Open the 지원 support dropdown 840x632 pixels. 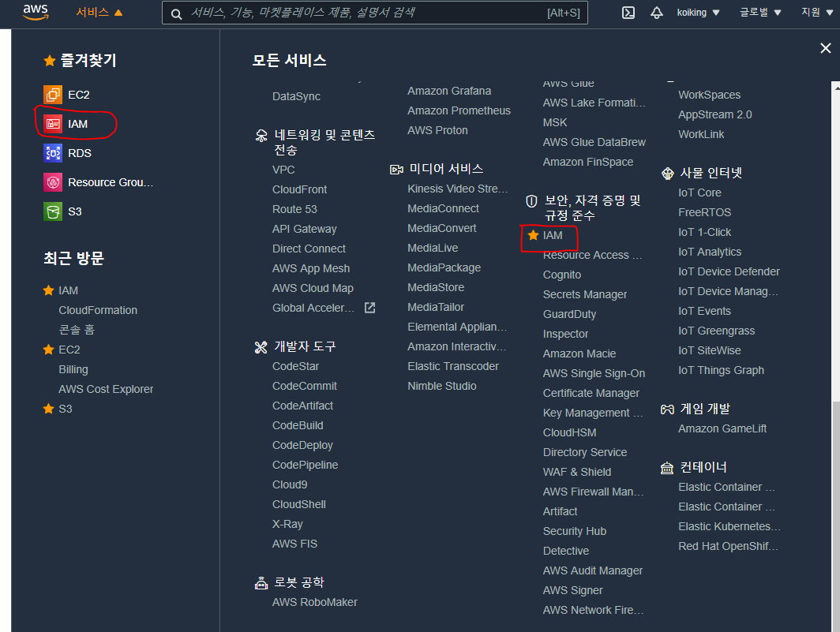coord(817,13)
